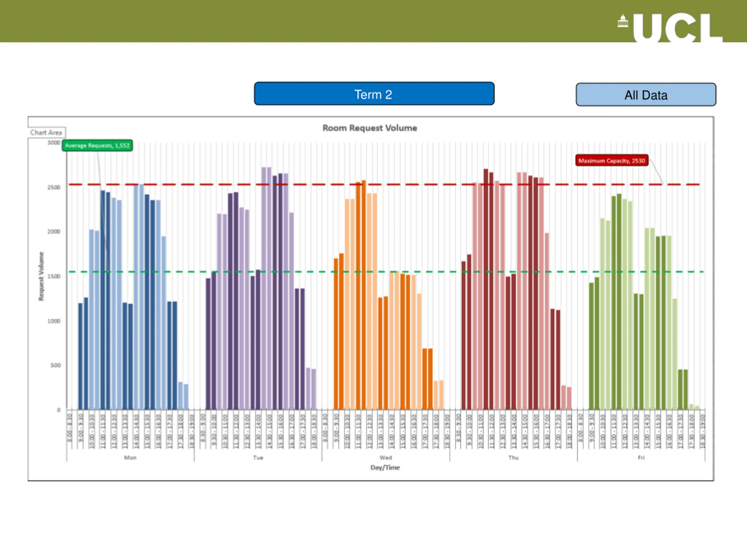
Task: Click the Request Volume vertical axis title
Action: point(41,276)
